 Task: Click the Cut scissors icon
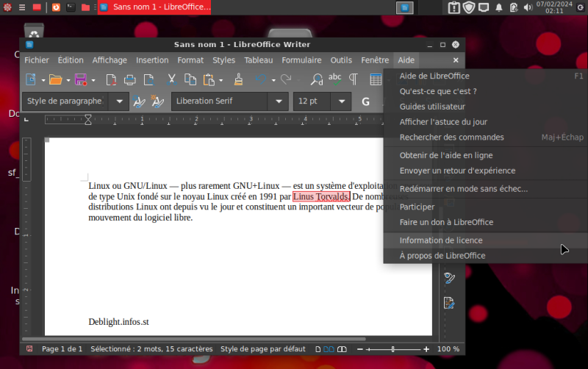tap(171, 79)
